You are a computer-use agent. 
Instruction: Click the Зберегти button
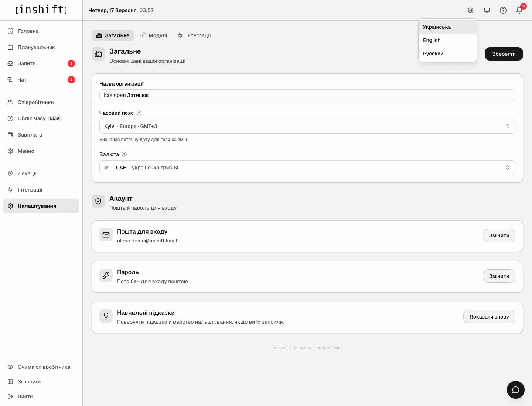pyautogui.click(x=504, y=54)
